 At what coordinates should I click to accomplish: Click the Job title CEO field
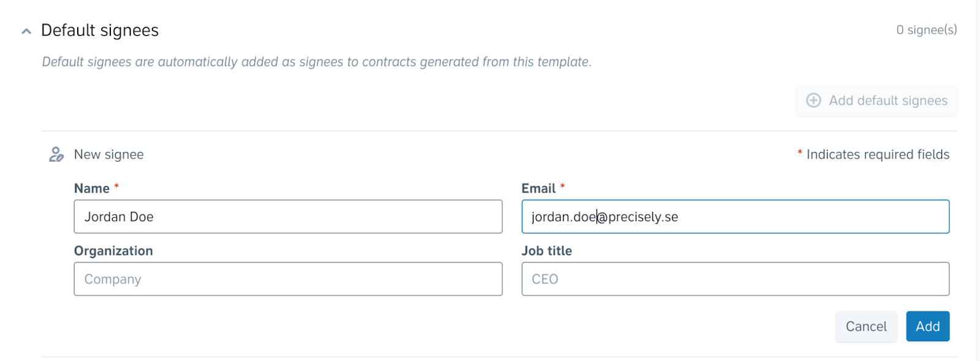coord(735,279)
